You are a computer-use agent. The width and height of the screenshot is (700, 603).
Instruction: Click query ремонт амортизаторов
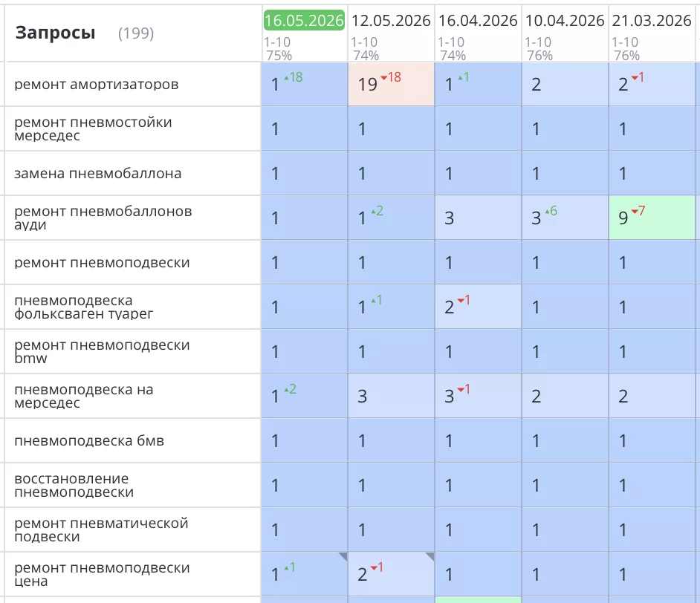pyautogui.click(x=97, y=85)
